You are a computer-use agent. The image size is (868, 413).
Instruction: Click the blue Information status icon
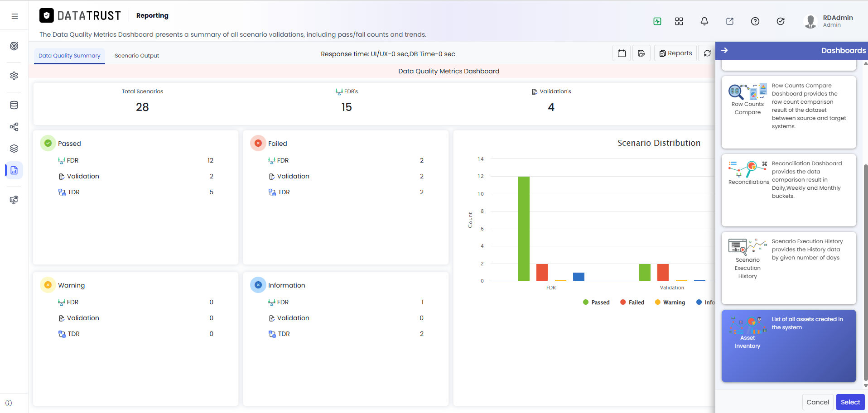point(258,285)
